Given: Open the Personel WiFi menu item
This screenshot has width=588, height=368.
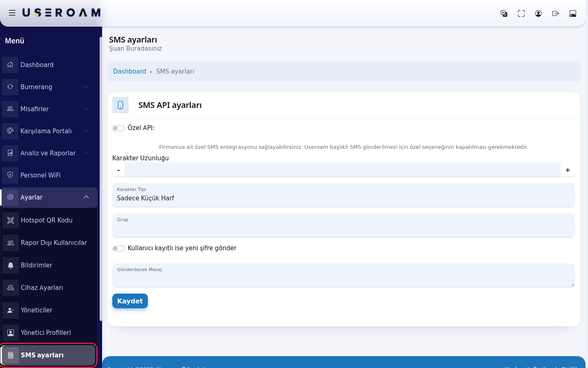Looking at the screenshot, I should click(49, 175).
